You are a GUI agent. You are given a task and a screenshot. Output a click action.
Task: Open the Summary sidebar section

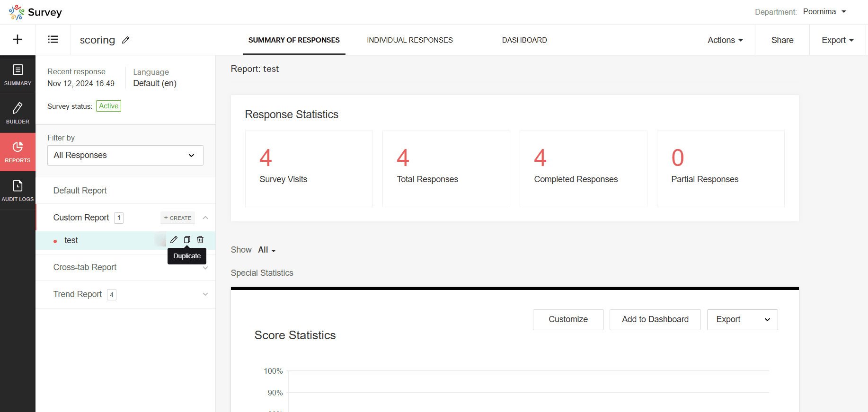coord(18,75)
